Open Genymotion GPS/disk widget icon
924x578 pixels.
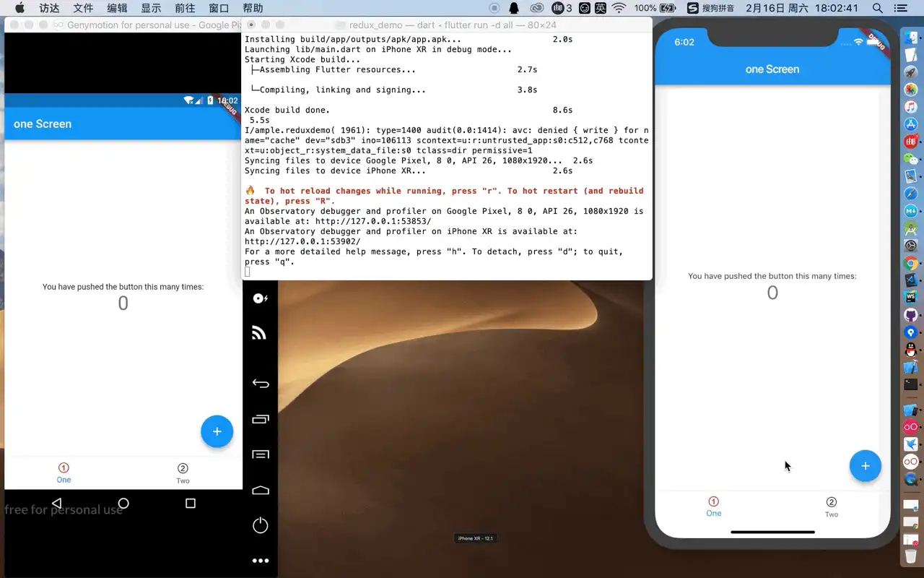[261, 298]
